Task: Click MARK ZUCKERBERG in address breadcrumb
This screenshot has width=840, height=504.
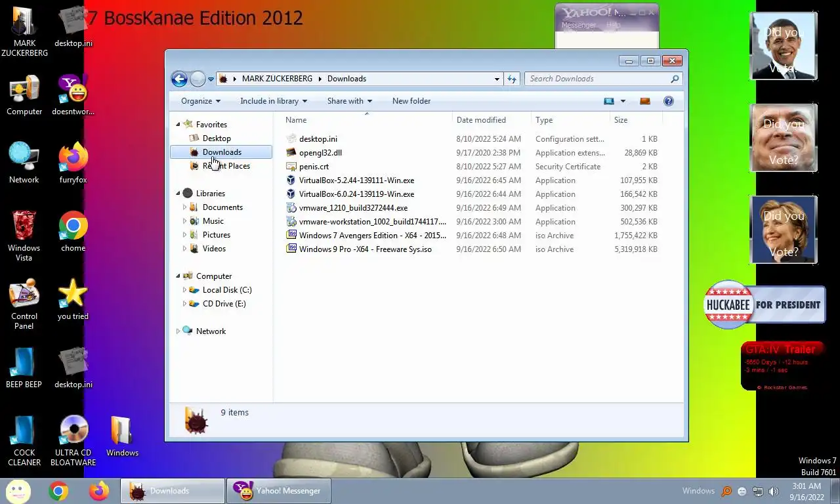Action: [277, 79]
